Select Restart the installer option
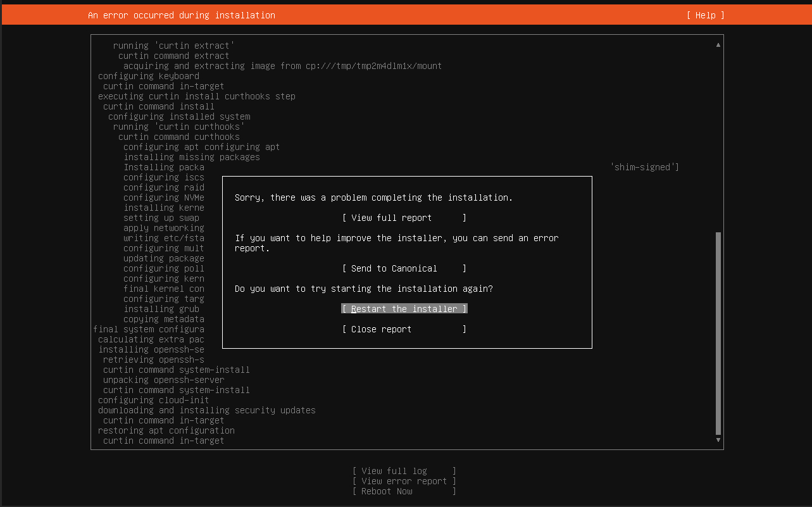The height and width of the screenshot is (507, 812). [x=404, y=309]
